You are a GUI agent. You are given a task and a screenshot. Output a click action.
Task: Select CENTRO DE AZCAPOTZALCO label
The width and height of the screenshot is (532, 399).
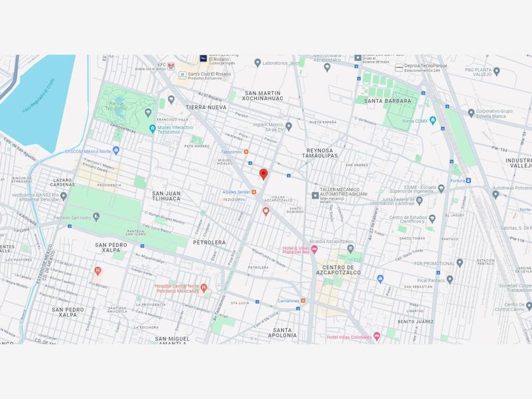tap(339, 270)
